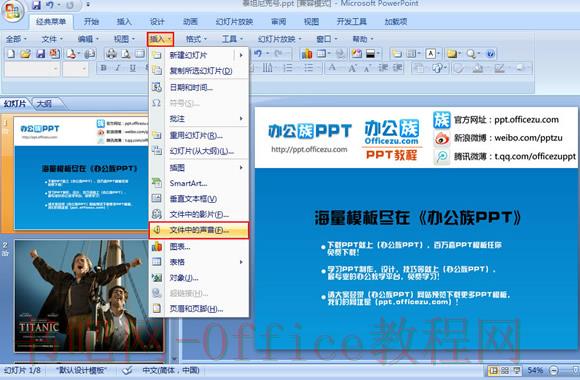
Task: Open the 工具 classic menu dropdown
Action: point(232,39)
